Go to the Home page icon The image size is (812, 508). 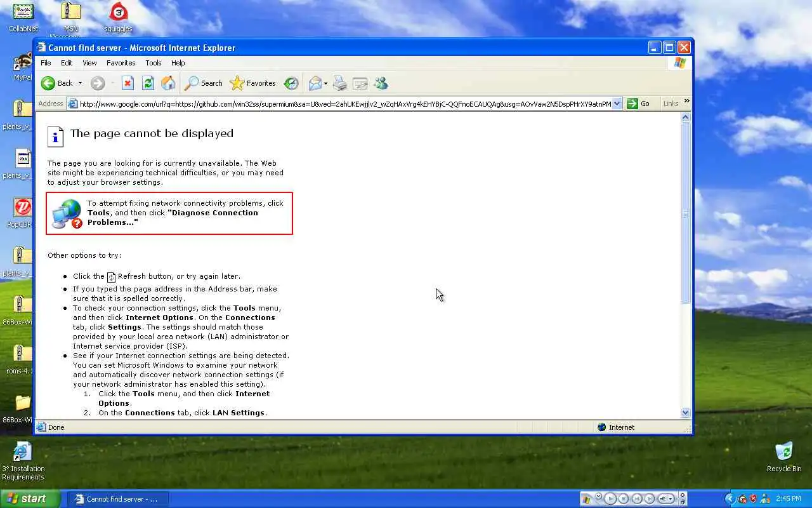[x=168, y=83]
